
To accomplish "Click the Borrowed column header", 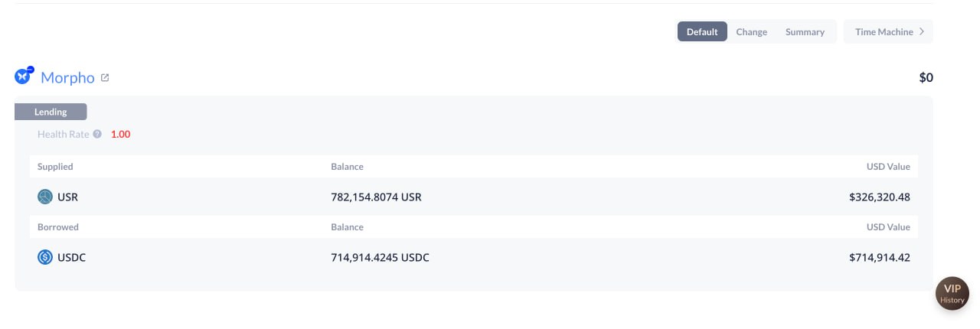I will [58, 226].
